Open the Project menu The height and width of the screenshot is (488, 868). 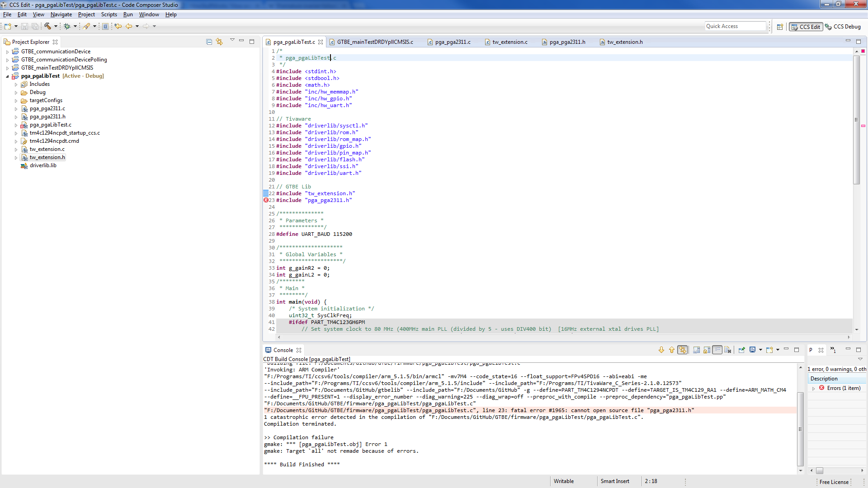(86, 14)
